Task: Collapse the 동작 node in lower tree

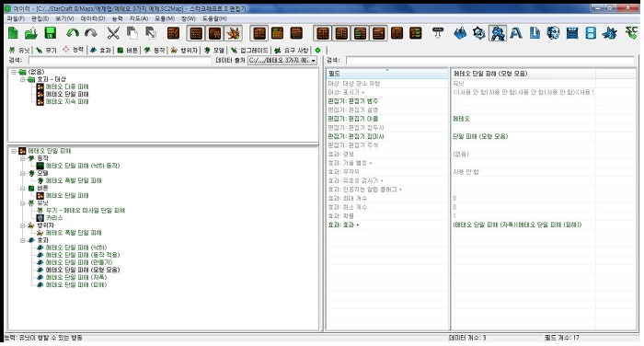Action: pyautogui.click(x=23, y=158)
